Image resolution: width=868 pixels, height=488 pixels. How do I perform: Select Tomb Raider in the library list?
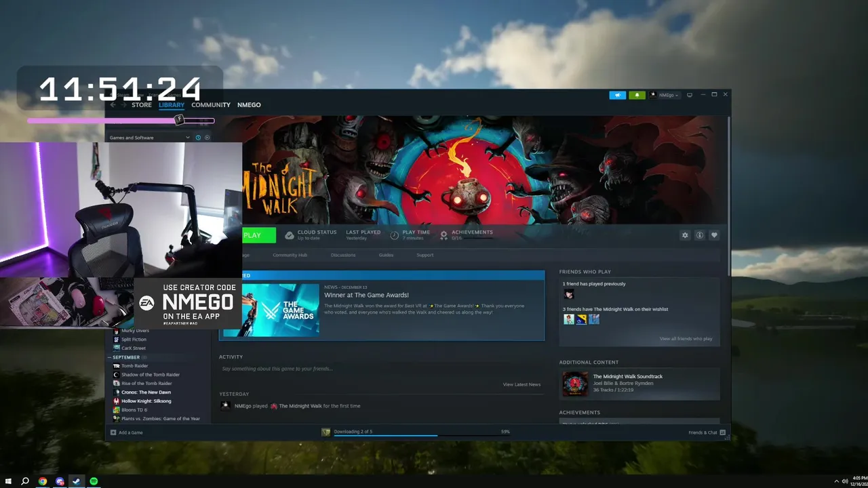coord(134,366)
